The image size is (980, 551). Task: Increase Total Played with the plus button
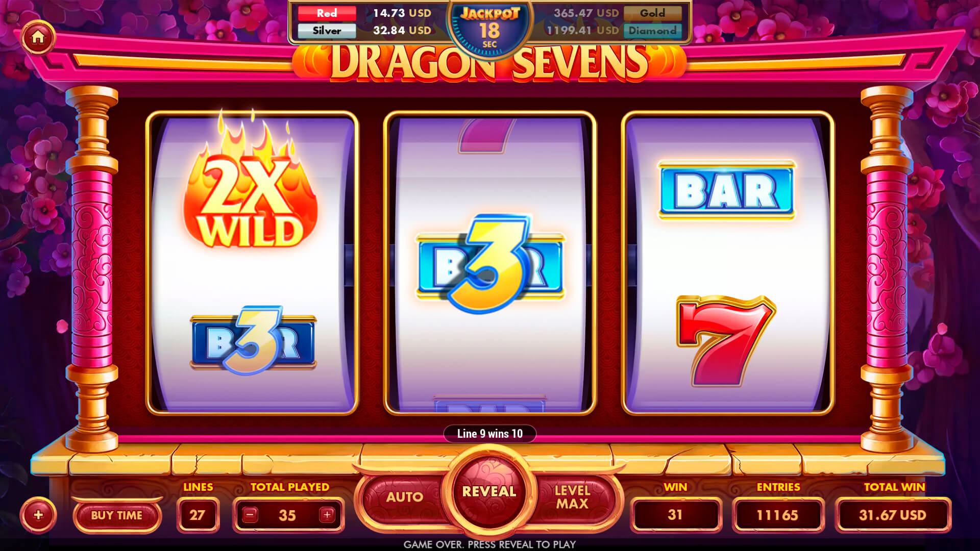pyautogui.click(x=327, y=515)
